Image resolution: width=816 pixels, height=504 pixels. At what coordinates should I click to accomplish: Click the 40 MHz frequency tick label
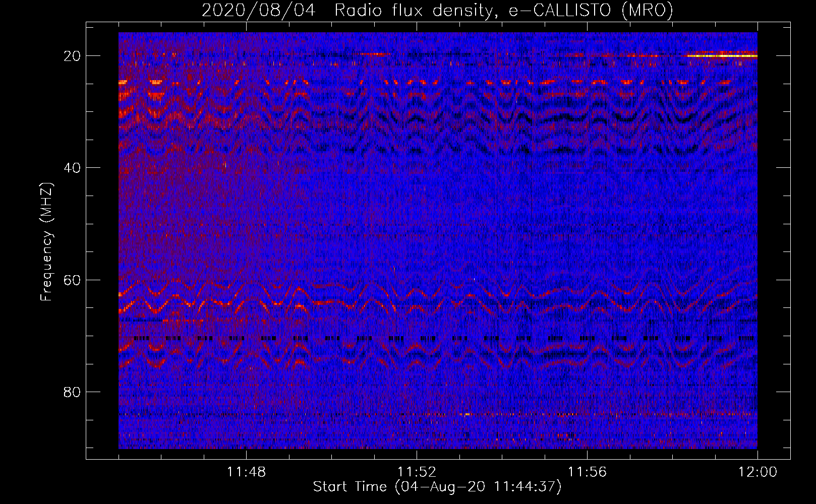[72, 168]
